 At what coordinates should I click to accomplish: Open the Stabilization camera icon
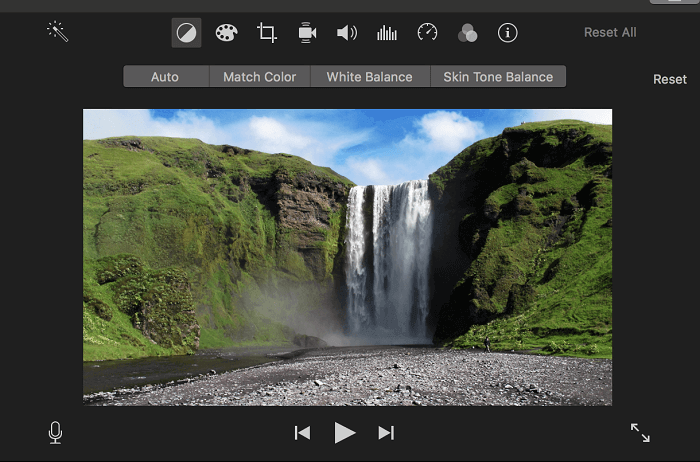point(307,33)
